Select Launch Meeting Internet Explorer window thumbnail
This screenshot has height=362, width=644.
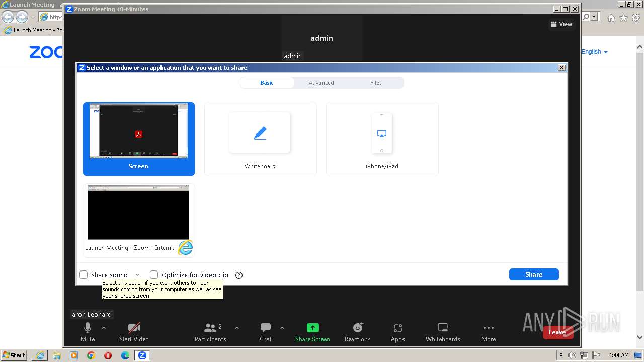pyautogui.click(x=139, y=220)
